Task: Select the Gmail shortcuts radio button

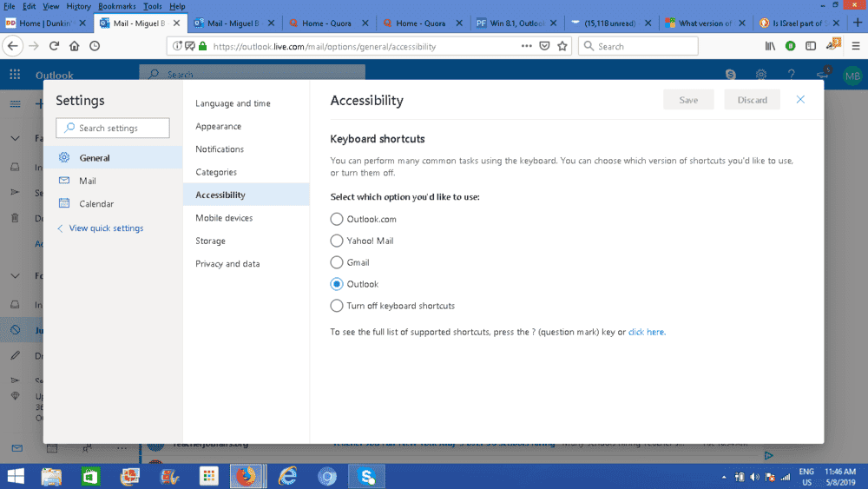Action: [x=337, y=262]
